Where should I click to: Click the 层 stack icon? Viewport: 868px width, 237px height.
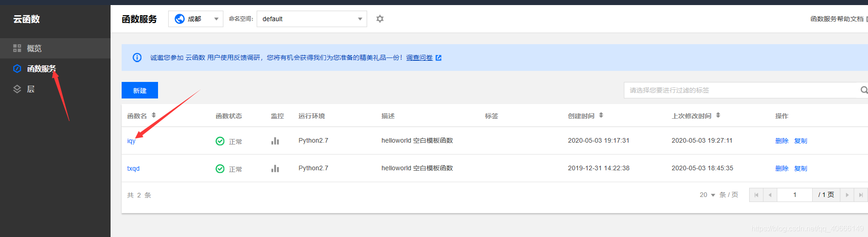tap(17, 89)
